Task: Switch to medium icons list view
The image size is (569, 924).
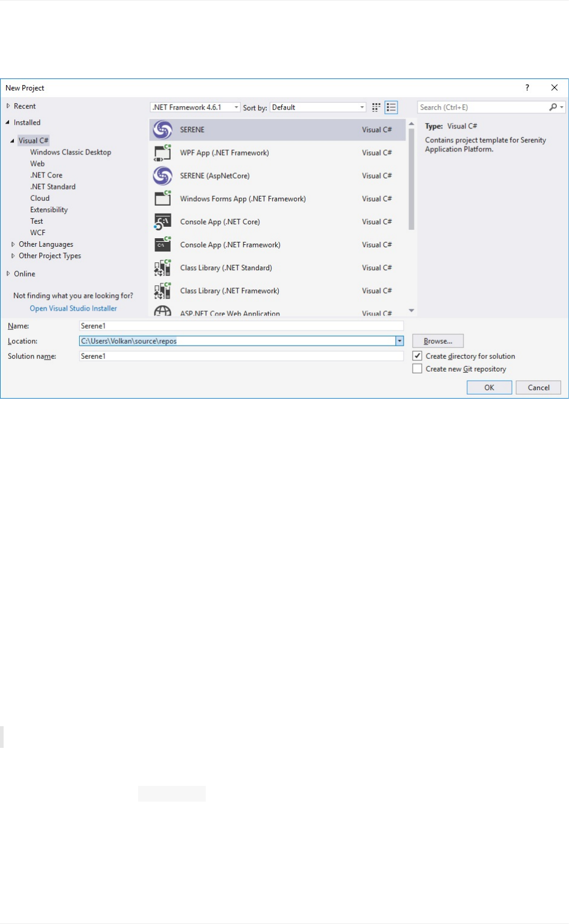Action: pyautogui.click(x=391, y=107)
